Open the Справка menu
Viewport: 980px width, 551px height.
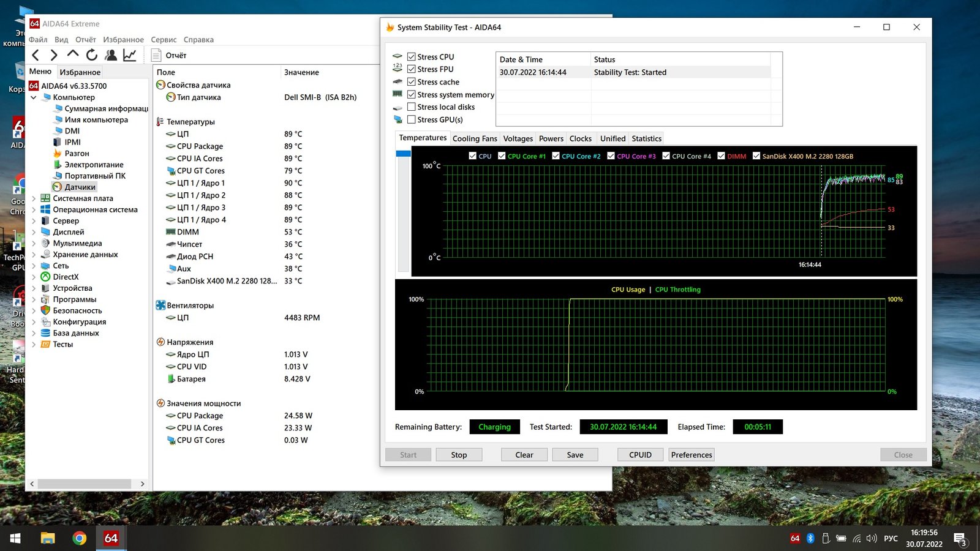[198, 40]
